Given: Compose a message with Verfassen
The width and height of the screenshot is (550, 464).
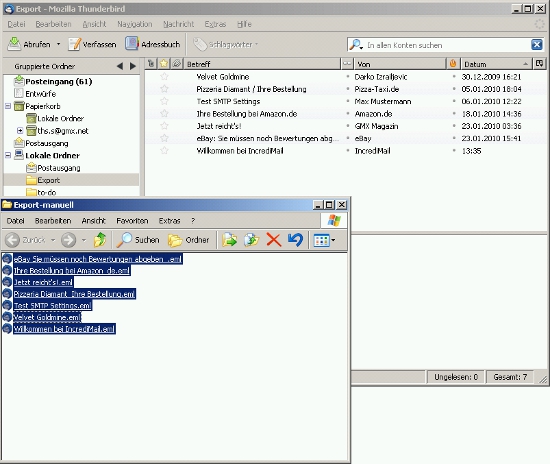Looking at the screenshot, I should [92, 44].
